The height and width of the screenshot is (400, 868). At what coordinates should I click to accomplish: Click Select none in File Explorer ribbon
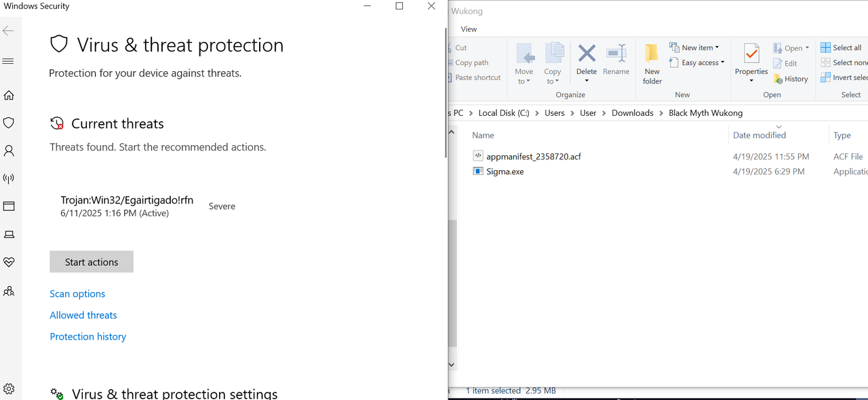[844, 62]
